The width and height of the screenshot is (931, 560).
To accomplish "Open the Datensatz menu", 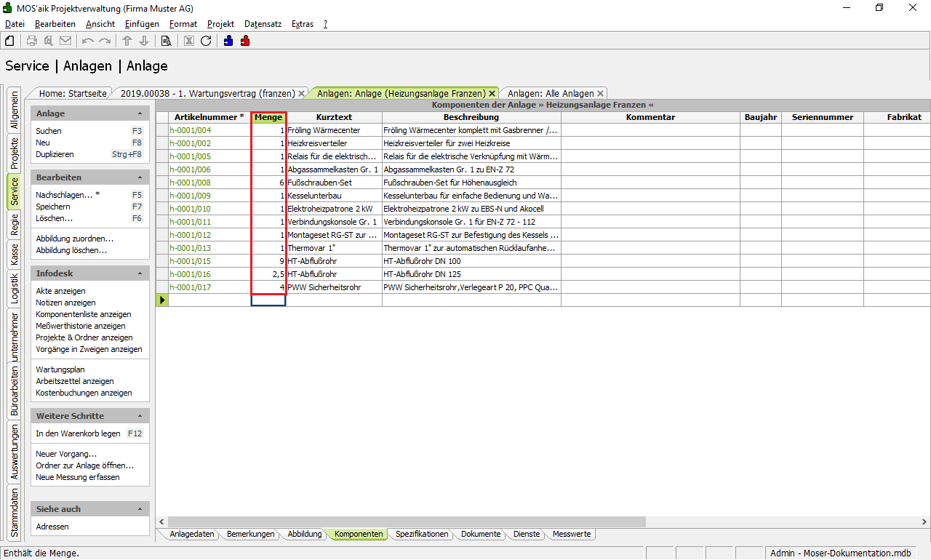I will pyautogui.click(x=263, y=24).
